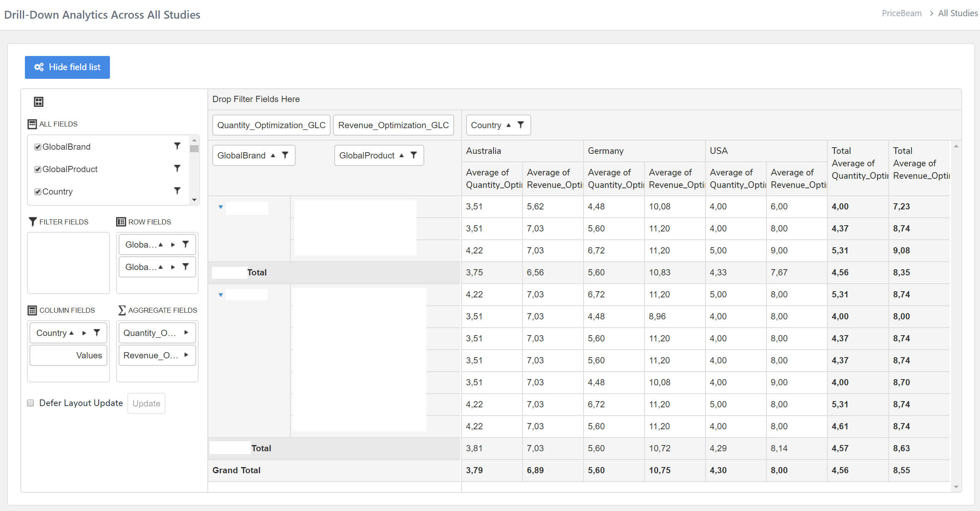Collapse the first brand row group
Viewport: 980px width, 511px height.
click(221, 207)
